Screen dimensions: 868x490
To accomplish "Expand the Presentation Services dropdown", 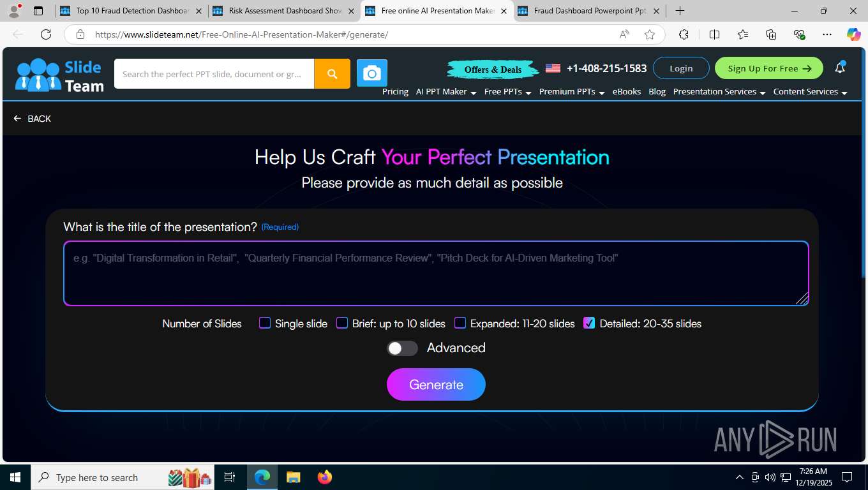I will tap(719, 92).
